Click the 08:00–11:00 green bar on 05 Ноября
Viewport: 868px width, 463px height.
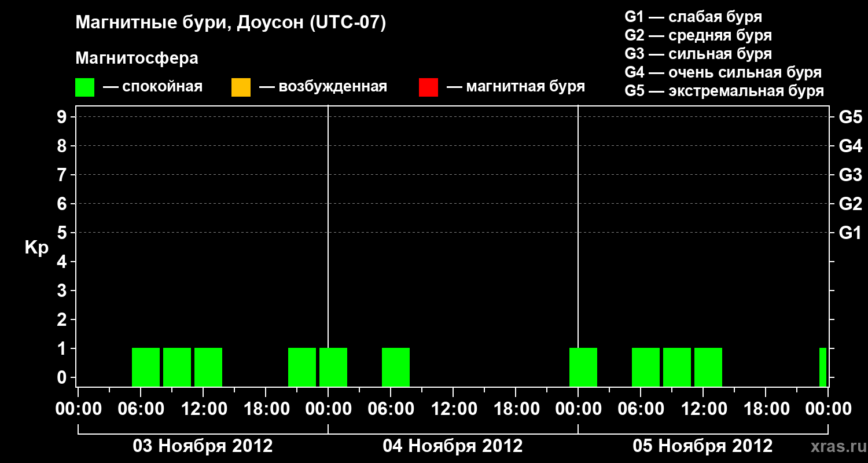[x=677, y=367]
